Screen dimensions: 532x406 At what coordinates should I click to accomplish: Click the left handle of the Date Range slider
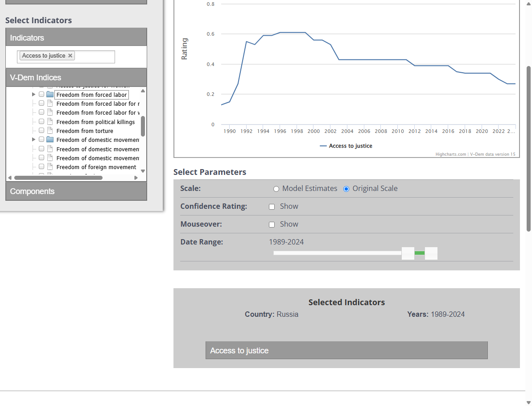[408, 253]
